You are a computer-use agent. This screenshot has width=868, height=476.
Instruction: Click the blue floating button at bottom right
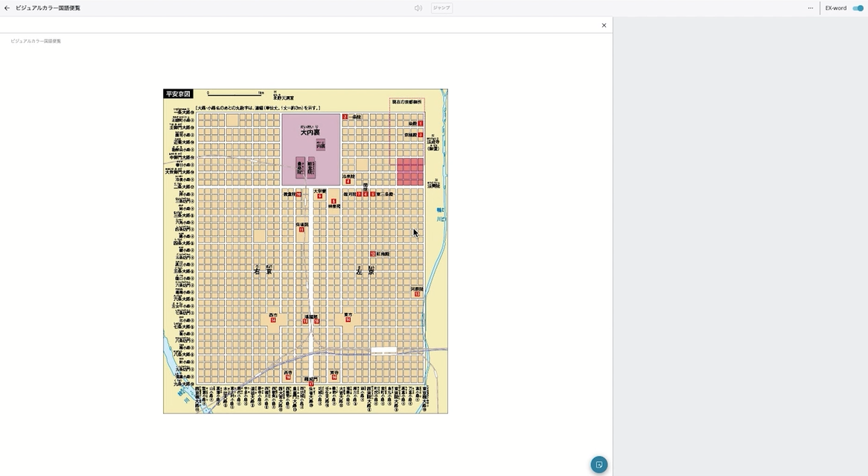tap(599, 465)
